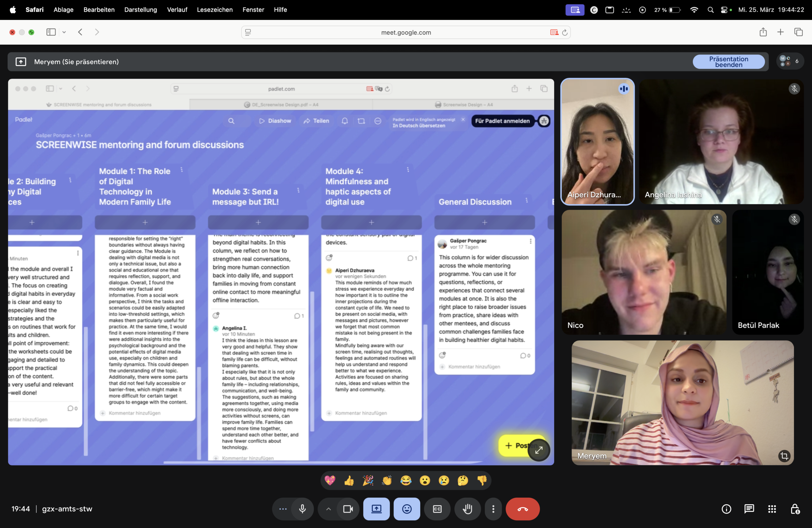Mute the microphone

point(302,509)
